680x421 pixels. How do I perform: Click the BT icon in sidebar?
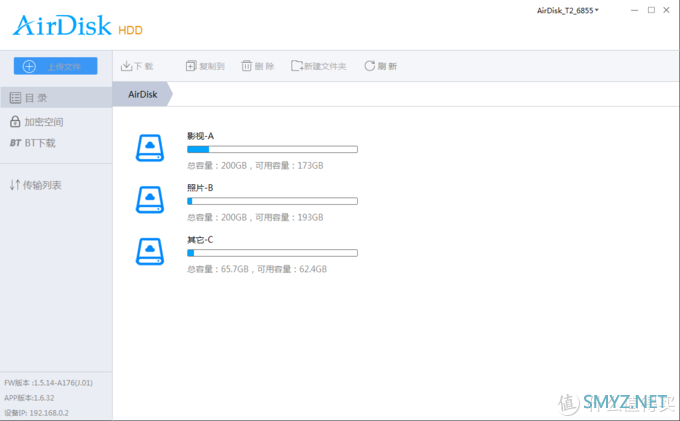coord(15,143)
